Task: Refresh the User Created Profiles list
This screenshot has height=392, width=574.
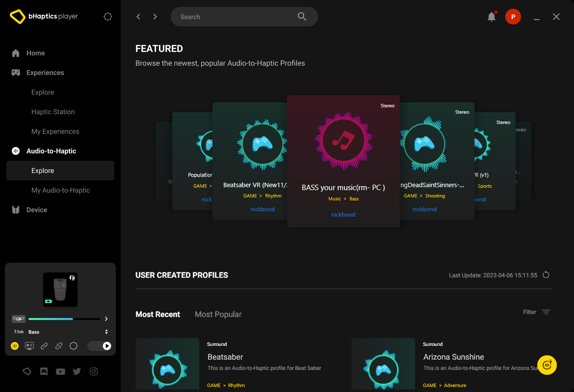Action: pos(546,275)
